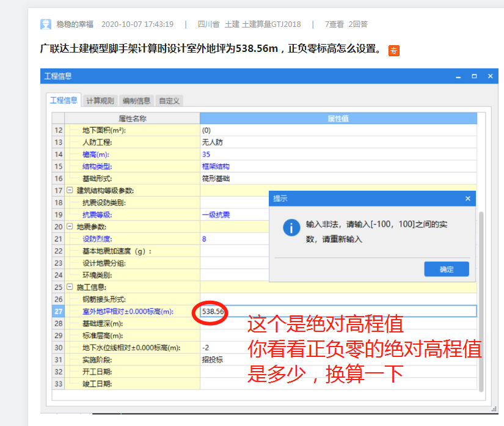The height and width of the screenshot is (426, 504).
Task: Select the 实施阶段 value 招投标
Action: (x=212, y=359)
